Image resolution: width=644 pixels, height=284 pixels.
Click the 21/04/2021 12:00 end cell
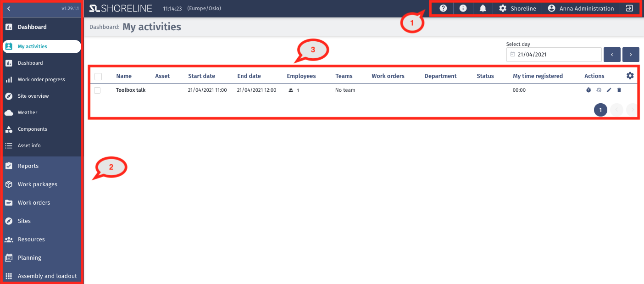tap(256, 90)
